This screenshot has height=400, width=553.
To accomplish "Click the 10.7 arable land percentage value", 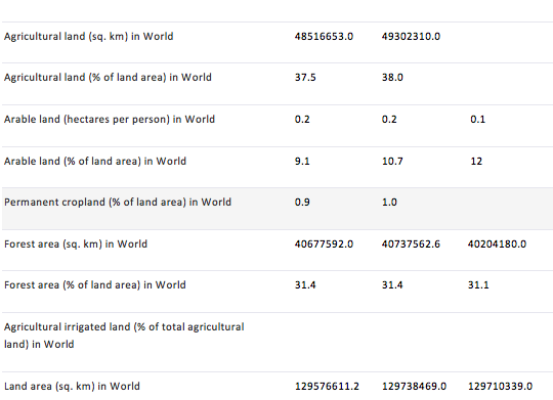I will pyautogui.click(x=392, y=161).
